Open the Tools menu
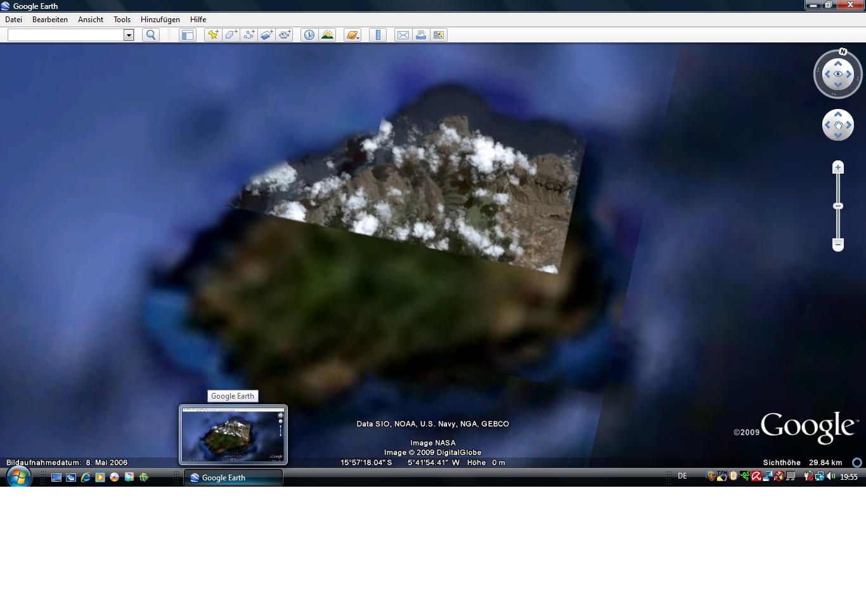 tap(122, 20)
